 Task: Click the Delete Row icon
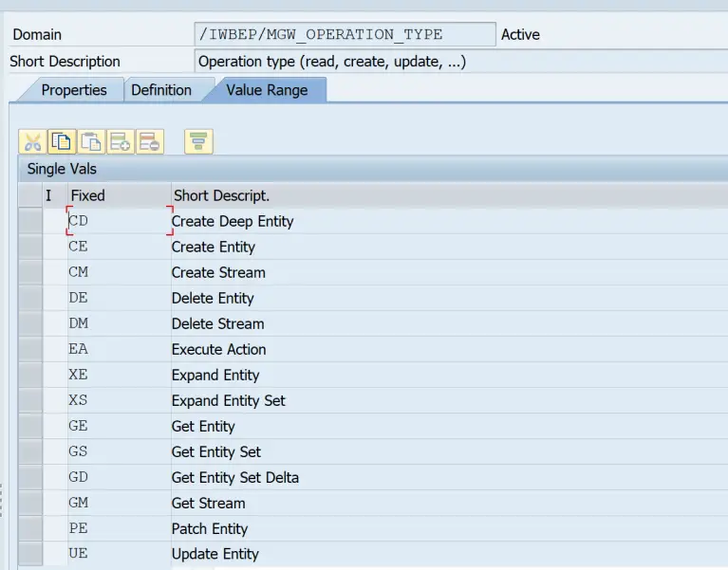pyautogui.click(x=150, y=142)
